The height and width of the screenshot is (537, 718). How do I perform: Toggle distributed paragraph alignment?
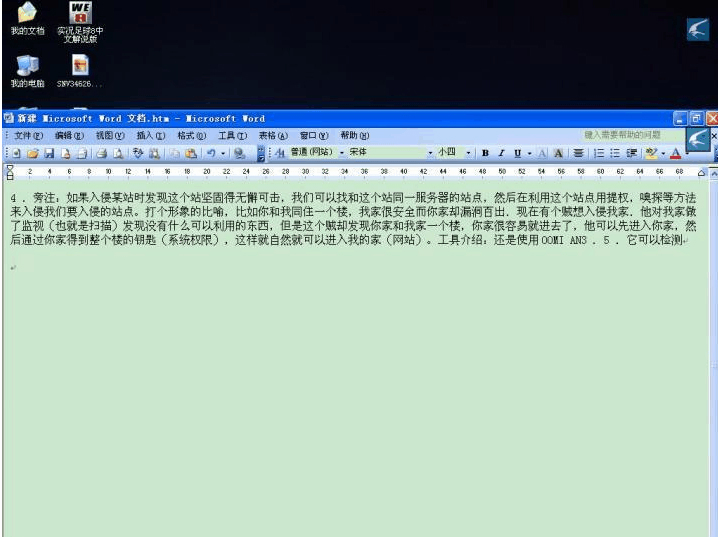tap(578, 153)
